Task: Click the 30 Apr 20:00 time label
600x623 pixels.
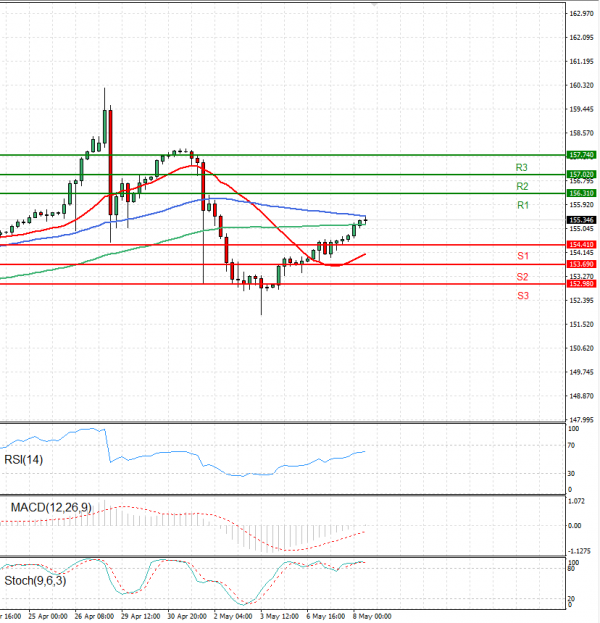Action: pyautogui.click(x=187, y=616)
